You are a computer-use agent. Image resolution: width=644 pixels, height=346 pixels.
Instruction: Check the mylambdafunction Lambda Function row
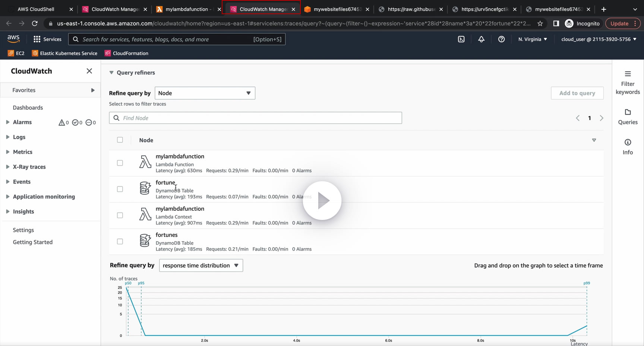pyautogui.click(x=120, y=163)
